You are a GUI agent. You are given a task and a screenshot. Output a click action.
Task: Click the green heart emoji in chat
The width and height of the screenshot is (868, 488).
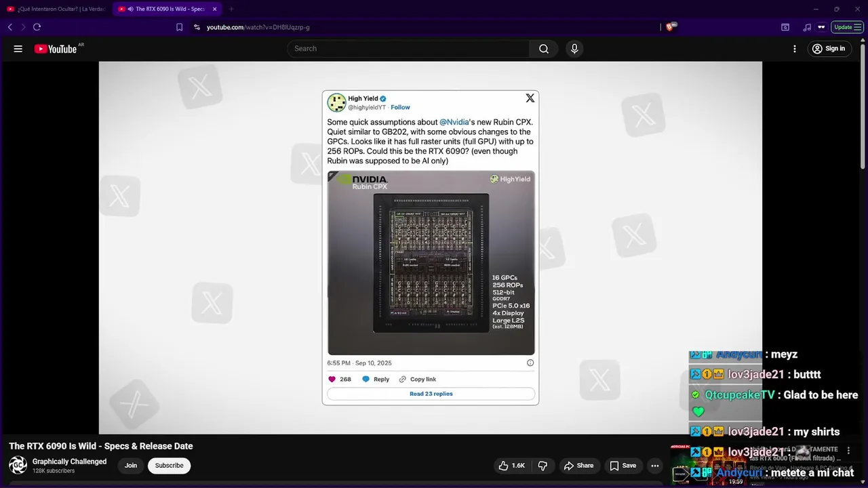(698, 411)
